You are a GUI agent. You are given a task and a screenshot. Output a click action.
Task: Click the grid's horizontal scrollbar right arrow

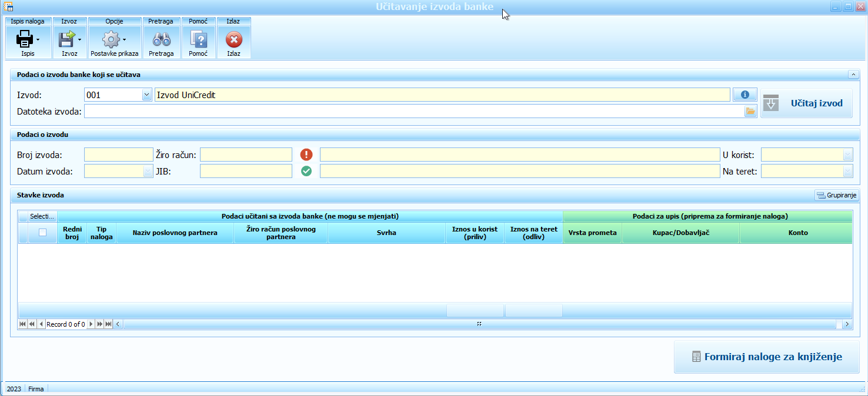coord(846,324)
